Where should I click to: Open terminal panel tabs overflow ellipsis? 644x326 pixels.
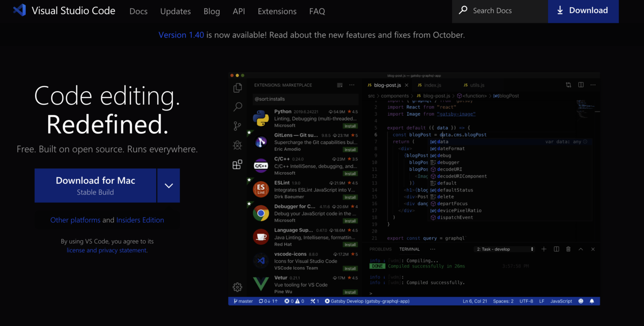pyautogui.click(x=433, y=249)
